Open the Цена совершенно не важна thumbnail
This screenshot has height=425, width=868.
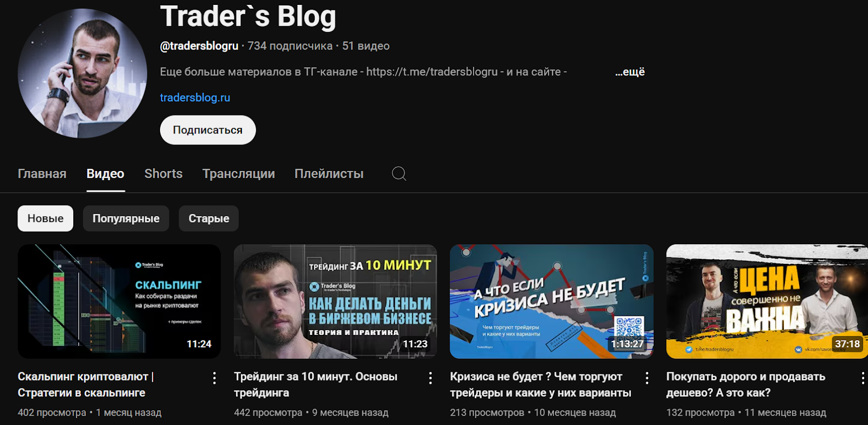click(x=767, y=301)
